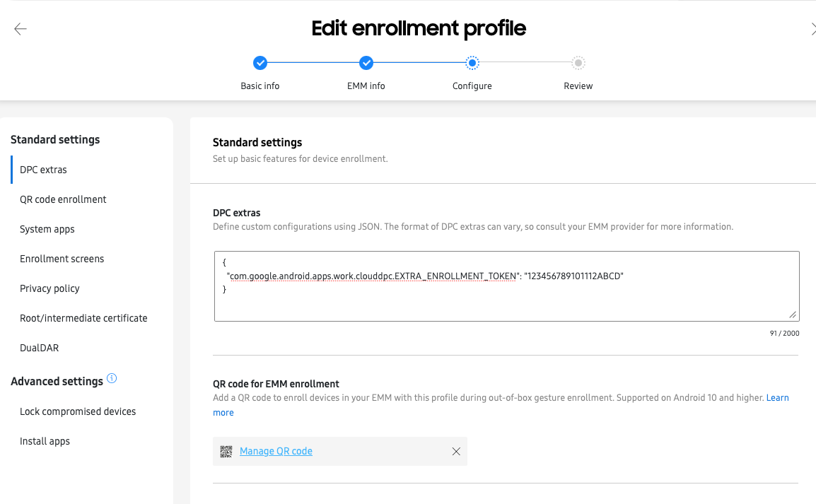Viewport: 816px width, 504px height.
Task: Open Root/intermediate certificate settings
Action: point(83,318)
